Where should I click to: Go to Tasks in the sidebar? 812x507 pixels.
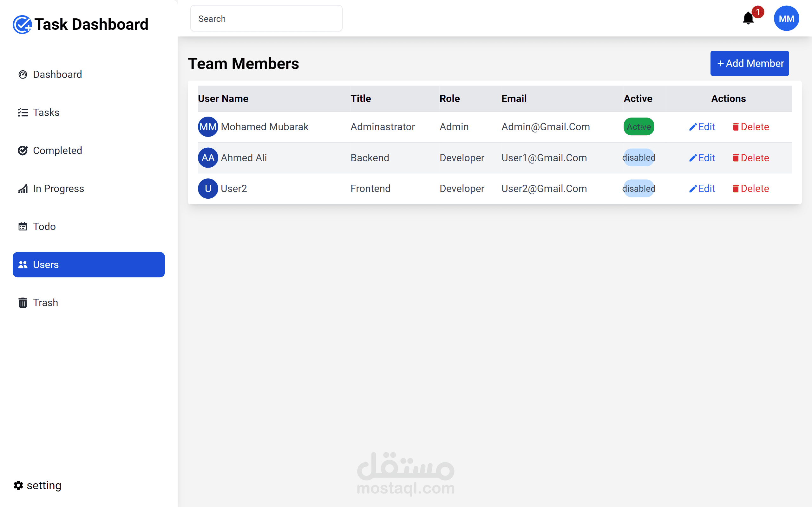coord(46,112)
